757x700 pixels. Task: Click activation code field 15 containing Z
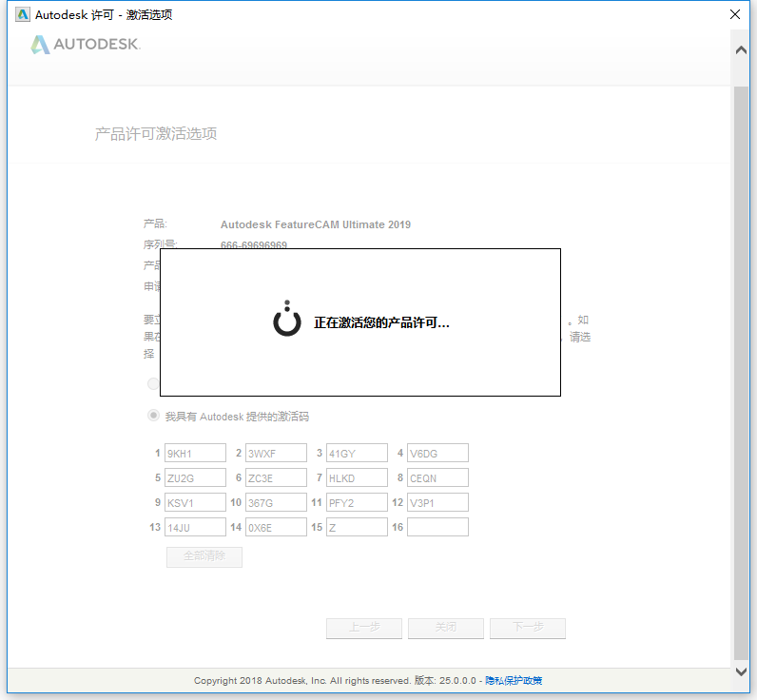[357, 527]
